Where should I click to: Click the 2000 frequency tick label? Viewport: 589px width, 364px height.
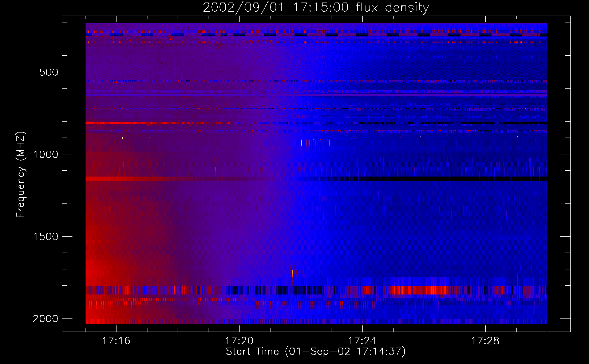(x=46, y=319)
